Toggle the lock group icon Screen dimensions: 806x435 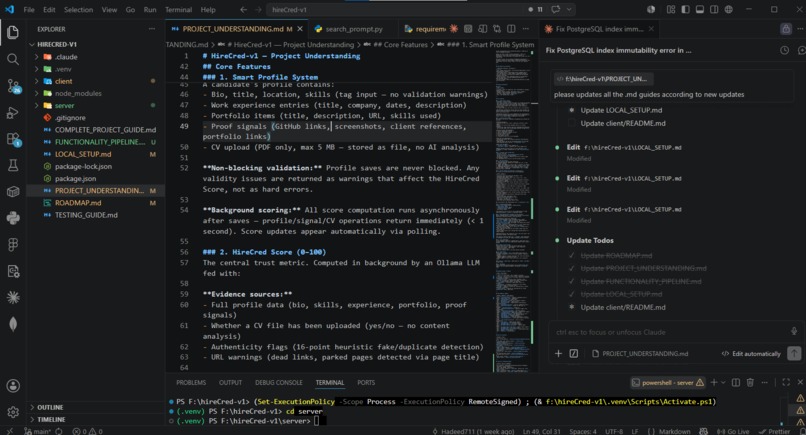786,29
